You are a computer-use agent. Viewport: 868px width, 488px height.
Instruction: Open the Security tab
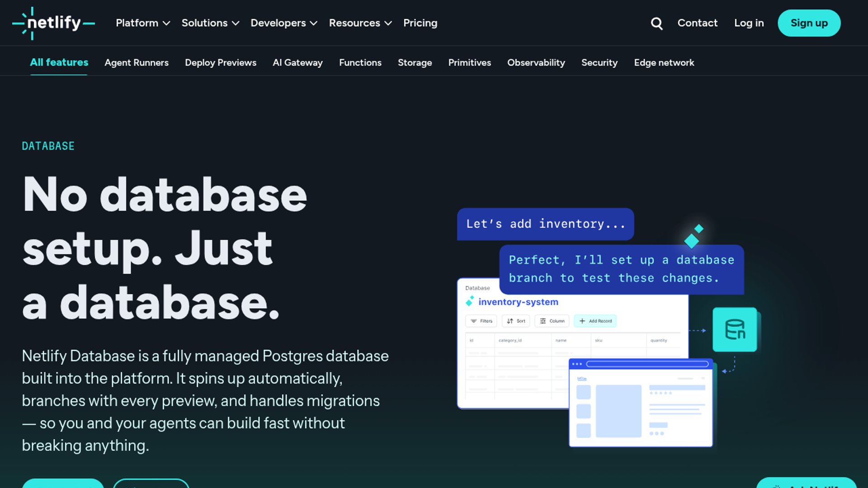(x=599, y=63)
